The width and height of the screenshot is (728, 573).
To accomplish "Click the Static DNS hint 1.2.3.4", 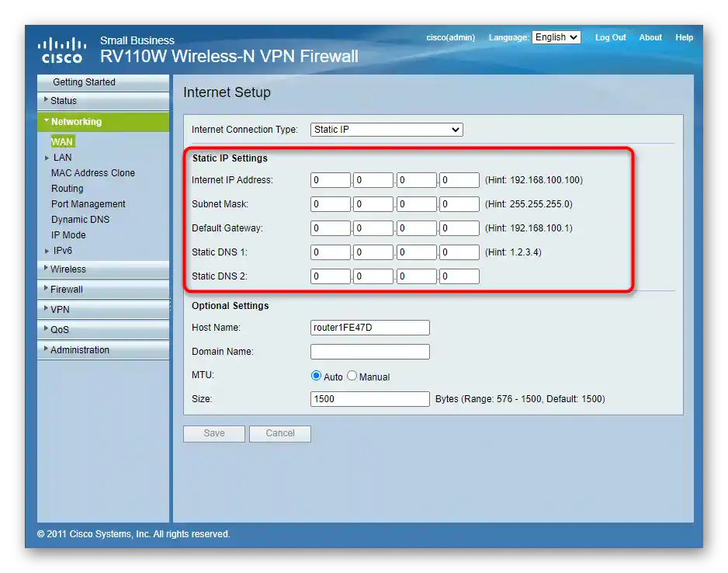I will [513, 252].
